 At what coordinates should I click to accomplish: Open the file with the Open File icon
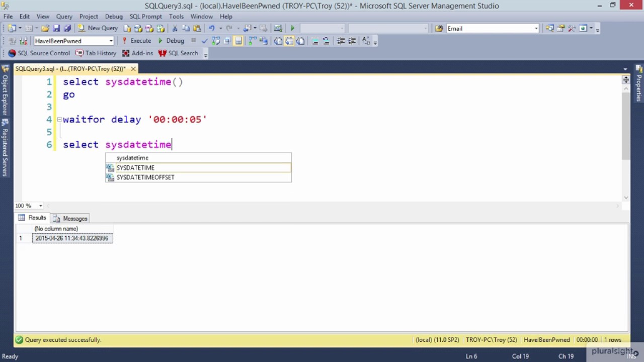pyautogui.click(x=45, y=29)
